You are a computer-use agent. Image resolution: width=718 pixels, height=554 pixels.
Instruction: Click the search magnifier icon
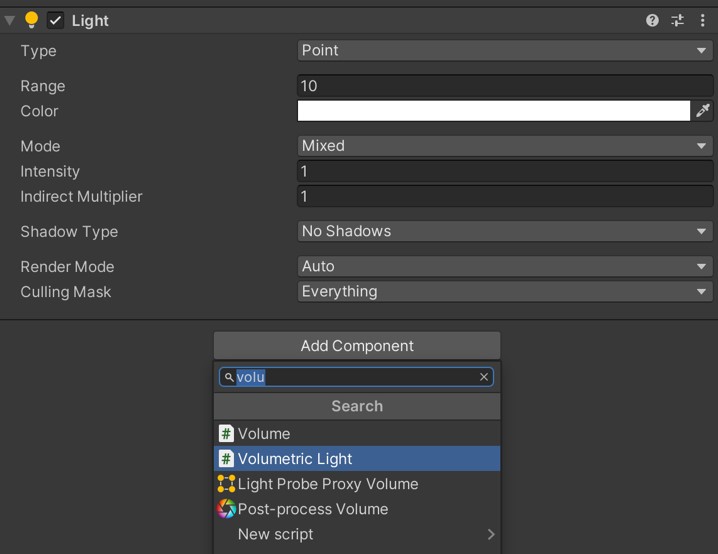click(x=229, y=377)
